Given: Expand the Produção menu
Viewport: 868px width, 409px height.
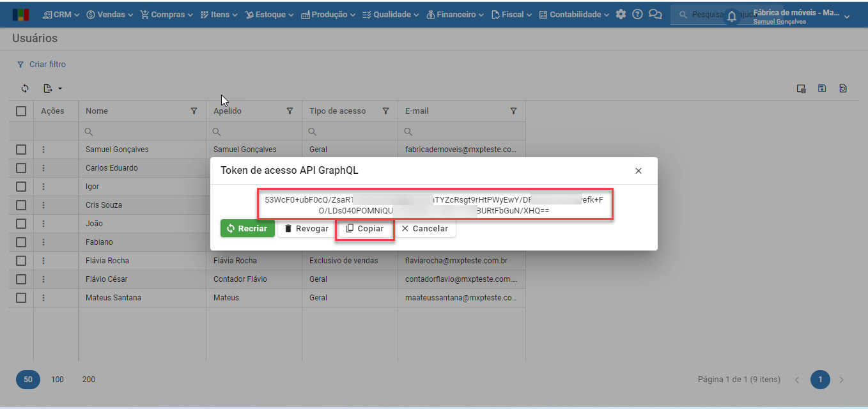Looking at the screenshot, I should [x=329, y=14].
